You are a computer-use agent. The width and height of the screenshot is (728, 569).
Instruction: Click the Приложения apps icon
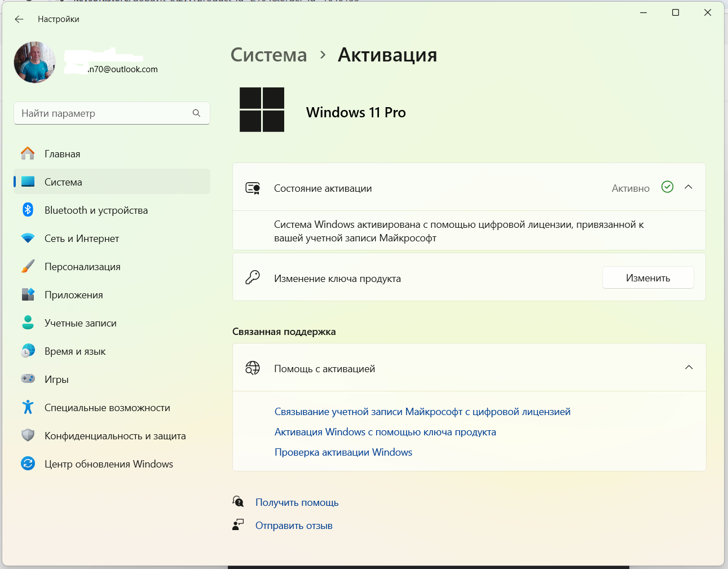(28, 294)
